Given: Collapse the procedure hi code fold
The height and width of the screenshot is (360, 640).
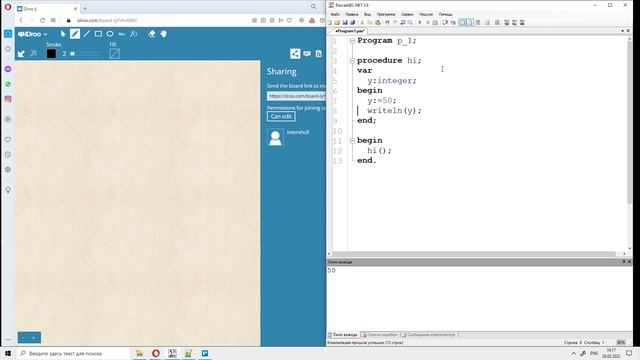Looking at the screenshot, I should (352, 60).
